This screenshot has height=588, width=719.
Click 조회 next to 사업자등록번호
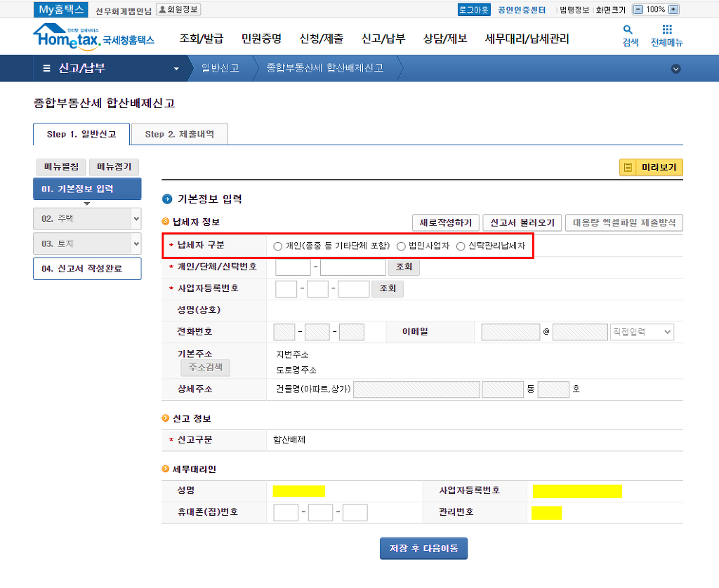pos(388,288)
